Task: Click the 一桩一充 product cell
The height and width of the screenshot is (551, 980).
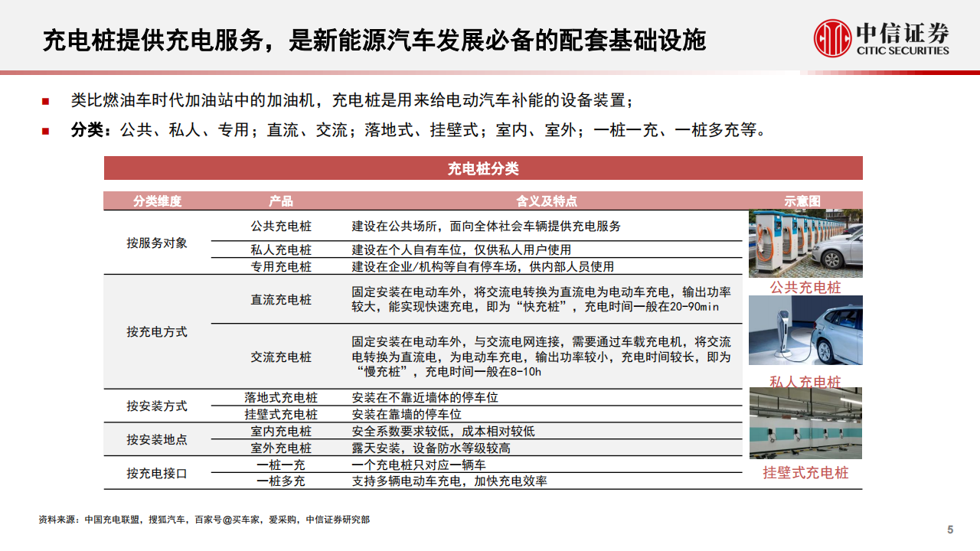Action: click(x=281, y=465)
